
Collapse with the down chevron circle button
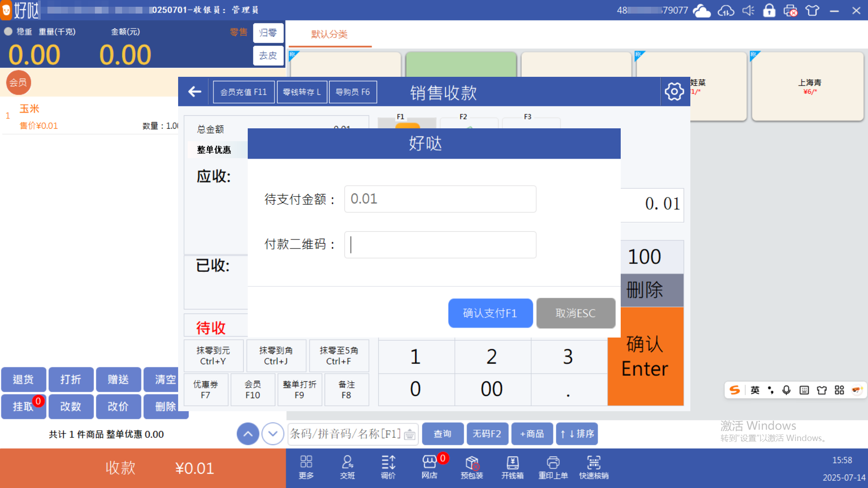point(273,434)
